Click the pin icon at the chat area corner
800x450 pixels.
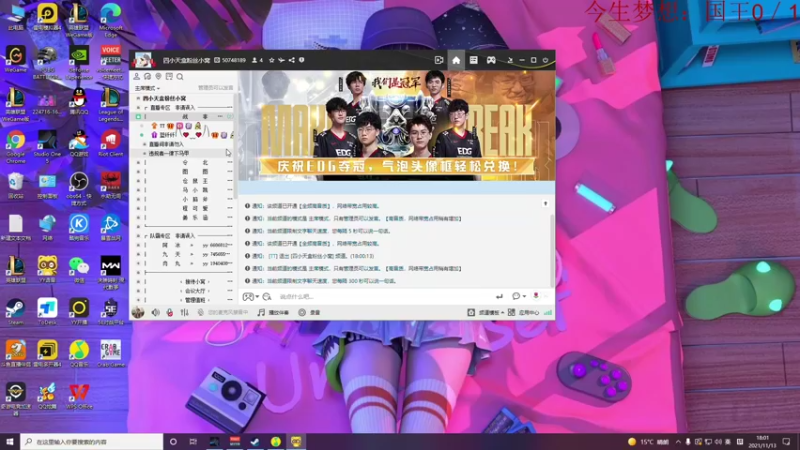click(545, 204)
